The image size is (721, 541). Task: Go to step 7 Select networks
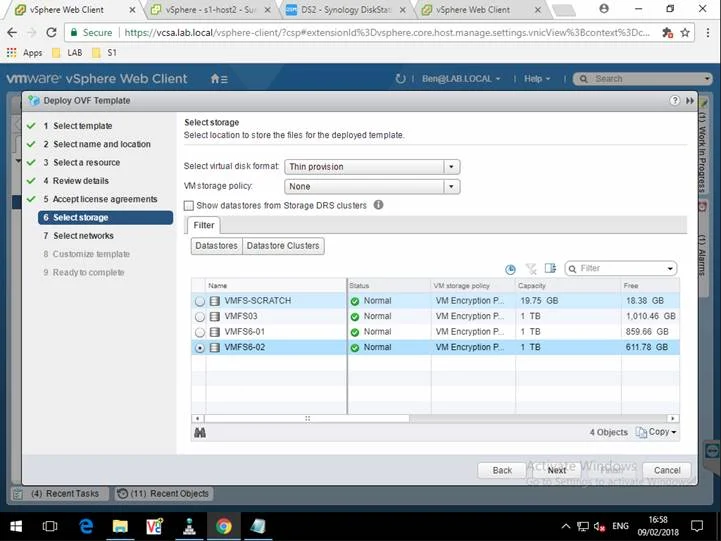(79, 236)
